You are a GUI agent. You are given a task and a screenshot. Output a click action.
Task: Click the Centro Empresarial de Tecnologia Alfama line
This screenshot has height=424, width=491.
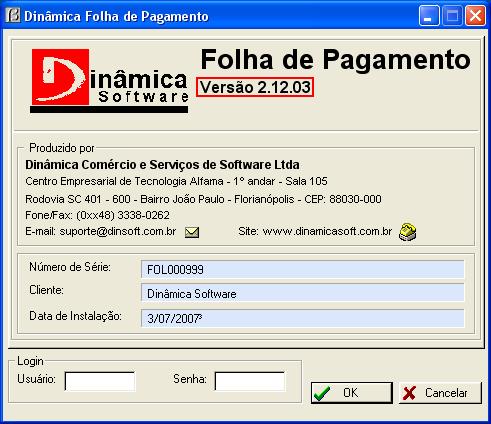pos(176,181)
